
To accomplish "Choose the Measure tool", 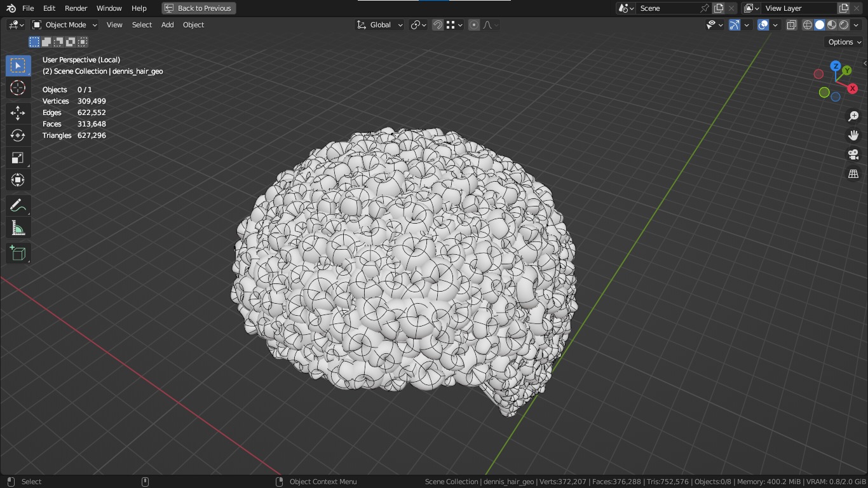I will point(18,228).
